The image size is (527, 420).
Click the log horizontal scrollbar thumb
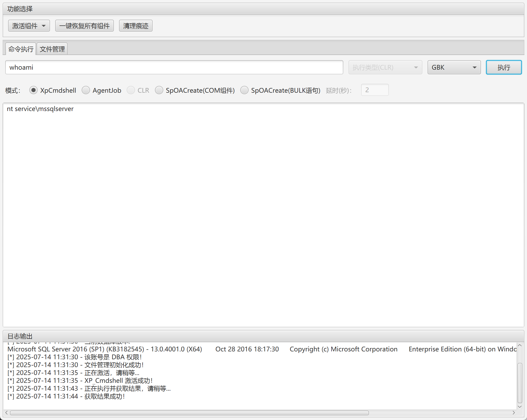click(x=189, y=413)
